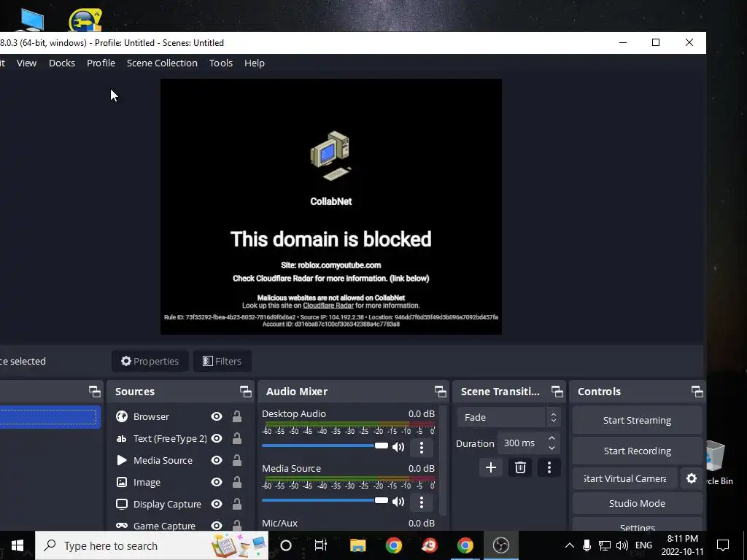Image resolution: width=747 pixels, height=560 pixels.
Task: Open File Explorer from taskbar
Action: (357, 545)
